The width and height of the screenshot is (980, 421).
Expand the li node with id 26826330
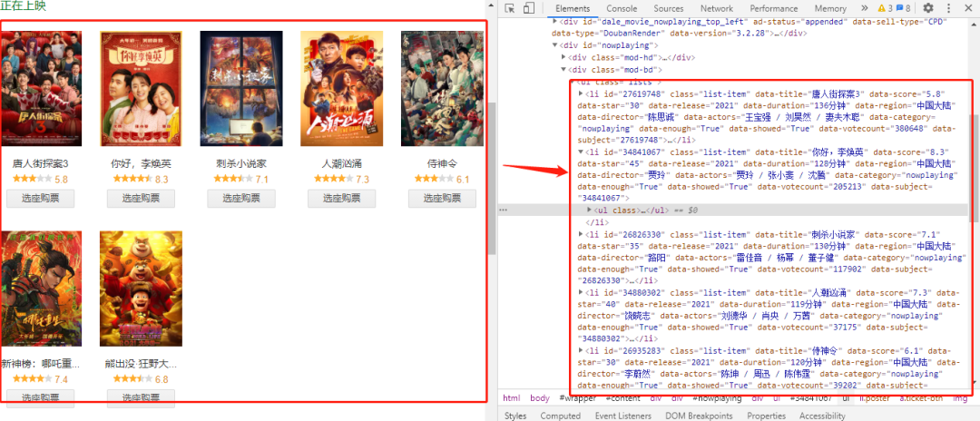pyautogui.click(x=582, y=234)
